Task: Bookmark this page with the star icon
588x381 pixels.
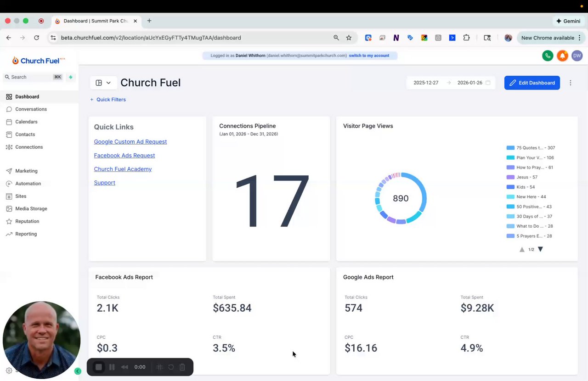Action: click(349, 38)
